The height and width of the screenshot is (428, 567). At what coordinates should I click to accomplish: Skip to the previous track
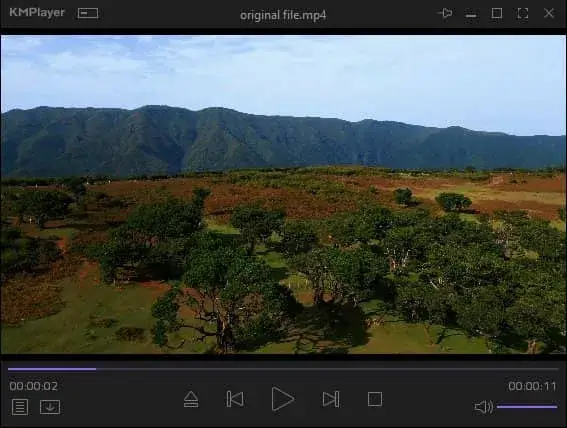[235, 399]
